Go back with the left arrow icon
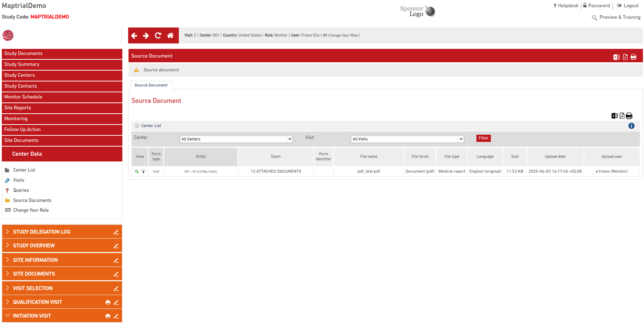The image size is (644, 324). (x=134, y=35)
